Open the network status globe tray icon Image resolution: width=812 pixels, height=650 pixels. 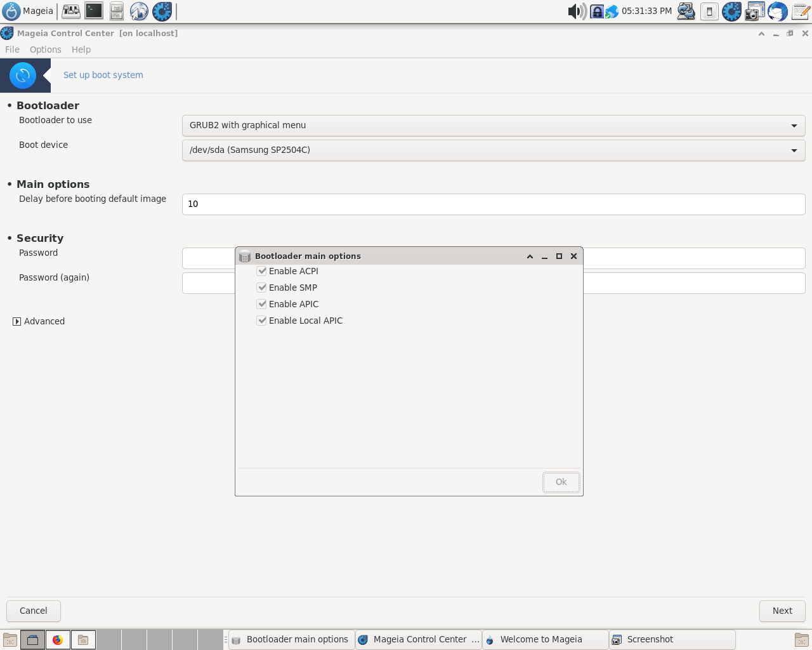[612, 11]
